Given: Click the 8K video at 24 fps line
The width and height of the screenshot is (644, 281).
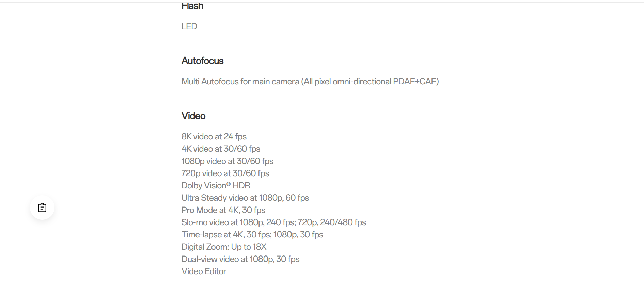Looking at the screenshot, I should click(x=214, y=137).
